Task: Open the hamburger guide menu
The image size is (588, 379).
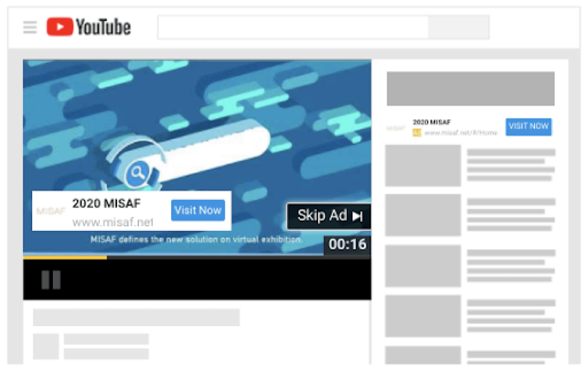Action: point(30,27)
